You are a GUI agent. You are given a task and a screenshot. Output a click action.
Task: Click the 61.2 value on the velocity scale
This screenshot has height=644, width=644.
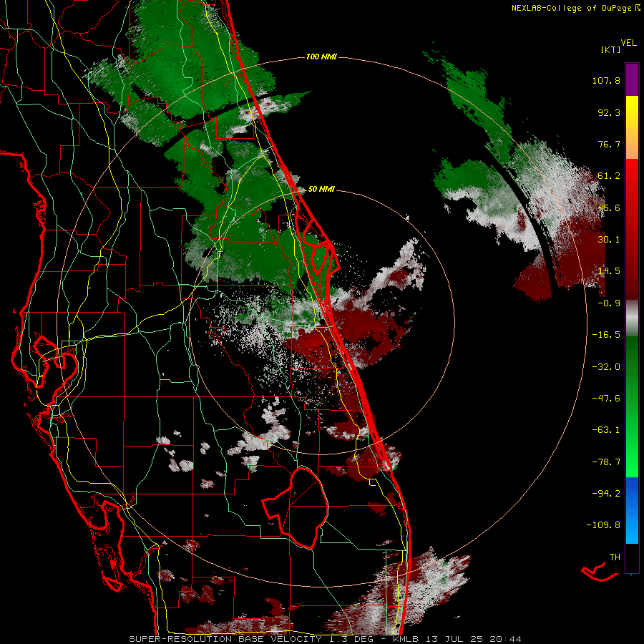point(609,176)
